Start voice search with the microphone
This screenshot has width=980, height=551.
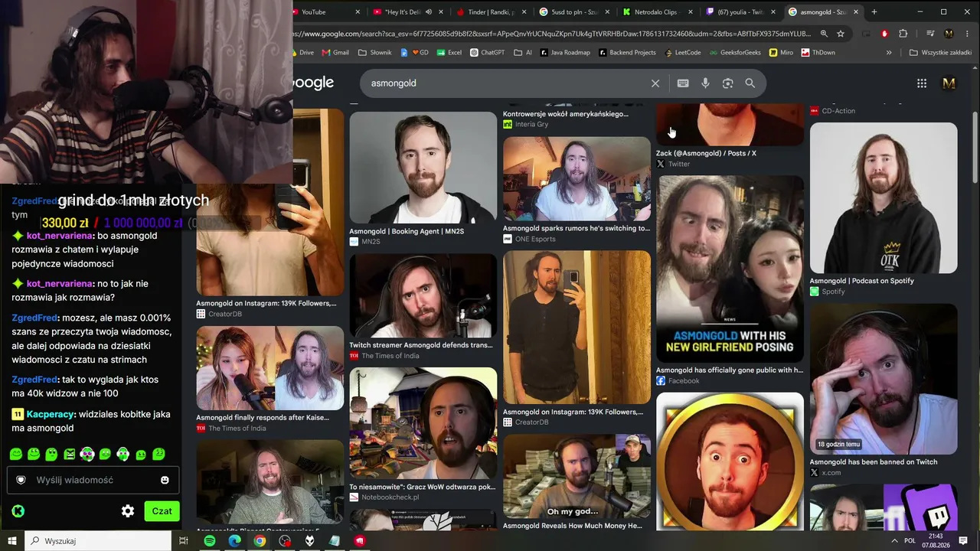[705, 83]
